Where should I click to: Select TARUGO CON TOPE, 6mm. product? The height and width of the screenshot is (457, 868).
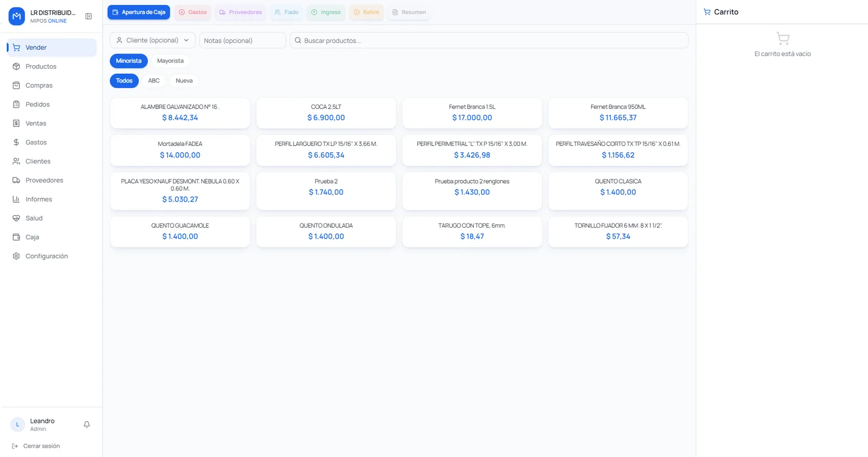(472, 231)
